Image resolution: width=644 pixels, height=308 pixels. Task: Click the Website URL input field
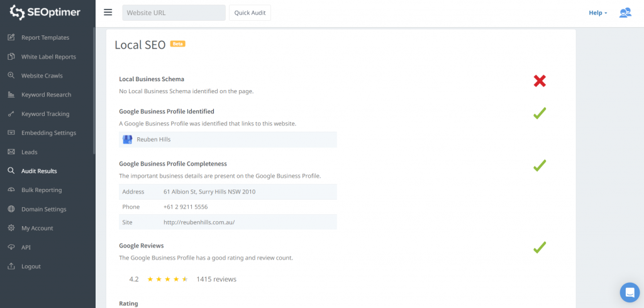click(x=174, y=13)
